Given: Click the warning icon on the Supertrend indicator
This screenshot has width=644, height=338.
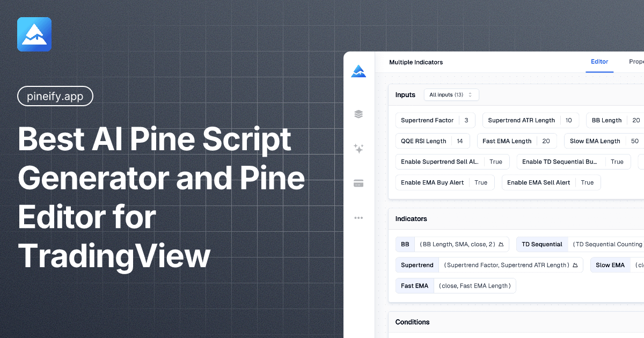Looking at the screenshot, I should [575, 265].
